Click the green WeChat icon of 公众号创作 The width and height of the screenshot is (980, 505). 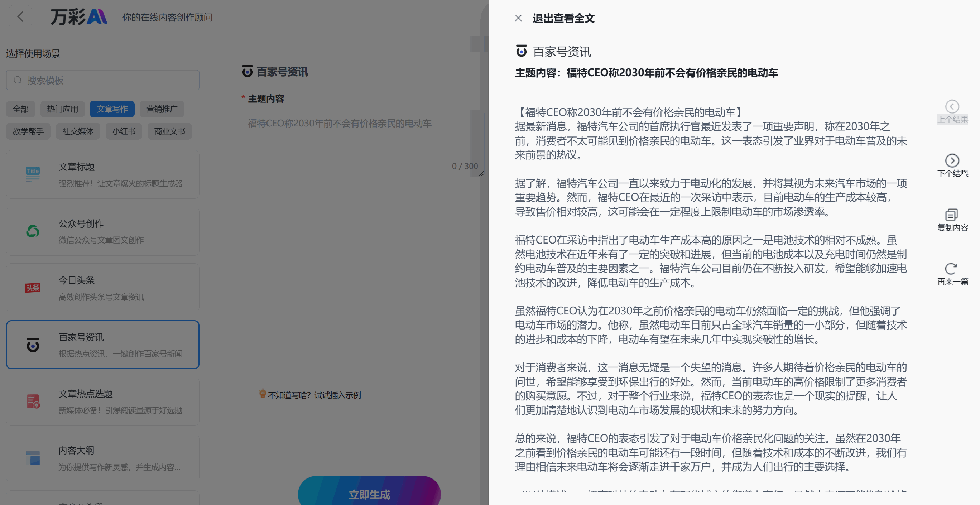pyautogui.click(x=33, y=231)
